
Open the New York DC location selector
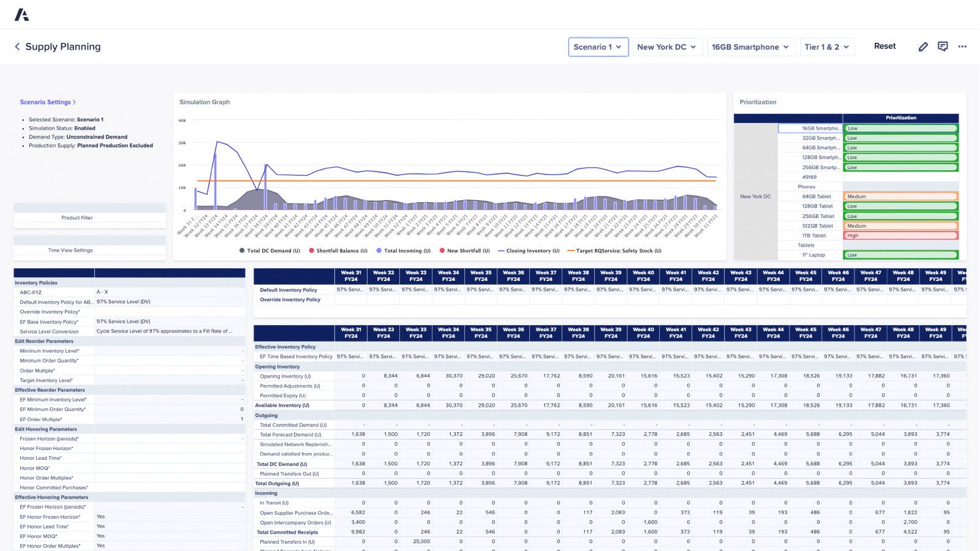[x=666, y=47]
